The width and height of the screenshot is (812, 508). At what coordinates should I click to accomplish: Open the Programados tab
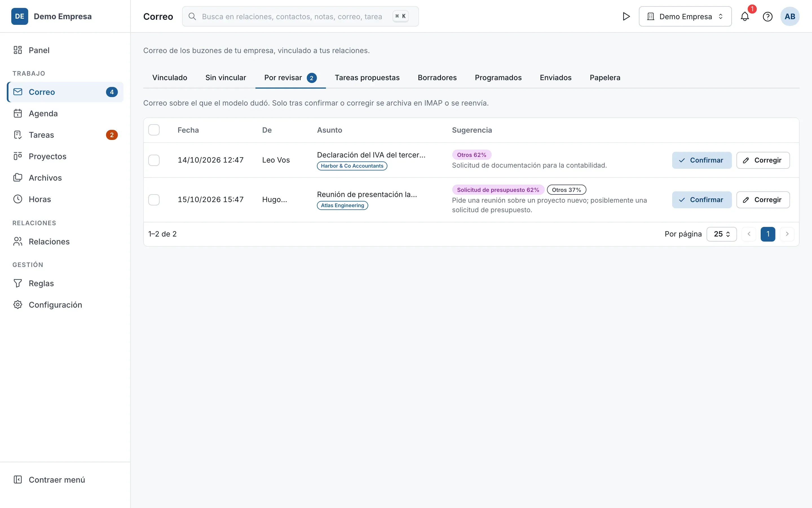[x=498, y=78]
